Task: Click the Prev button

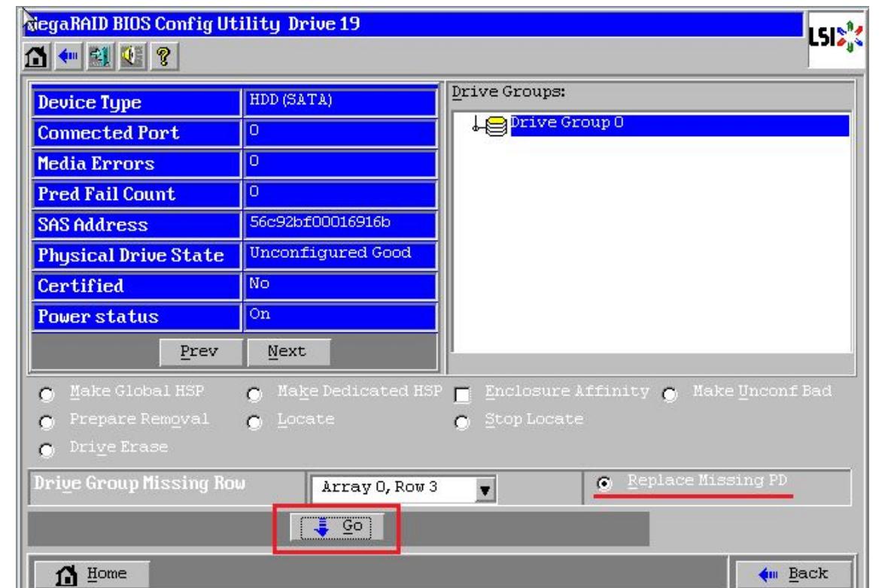Action: [200, 352]
